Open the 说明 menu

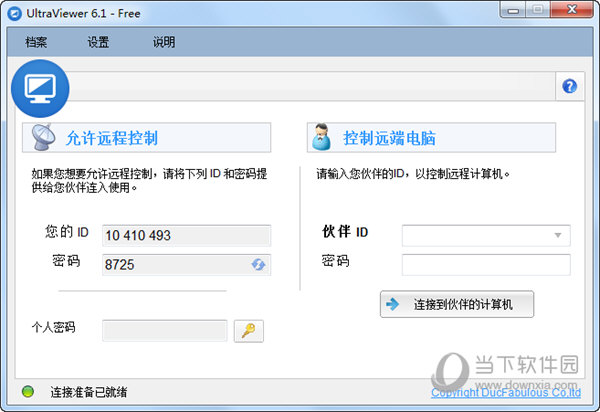coord(164,42)
